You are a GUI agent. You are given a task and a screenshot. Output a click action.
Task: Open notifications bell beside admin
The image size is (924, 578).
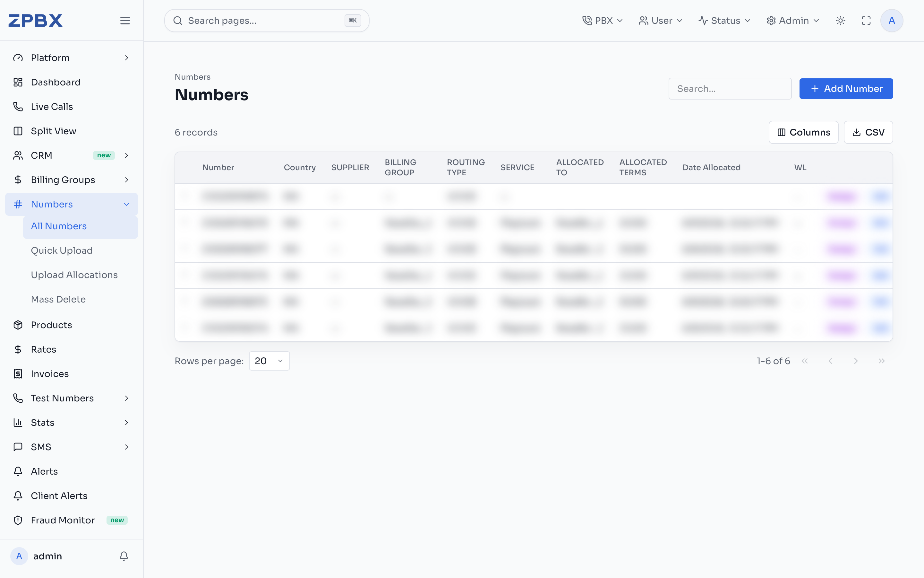[x=124, y=556]
